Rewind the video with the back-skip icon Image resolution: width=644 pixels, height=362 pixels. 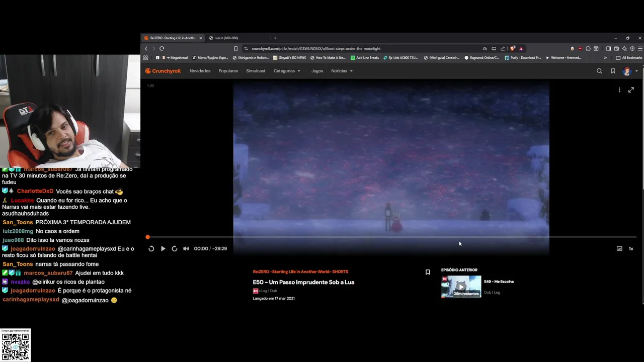[151, 248]
